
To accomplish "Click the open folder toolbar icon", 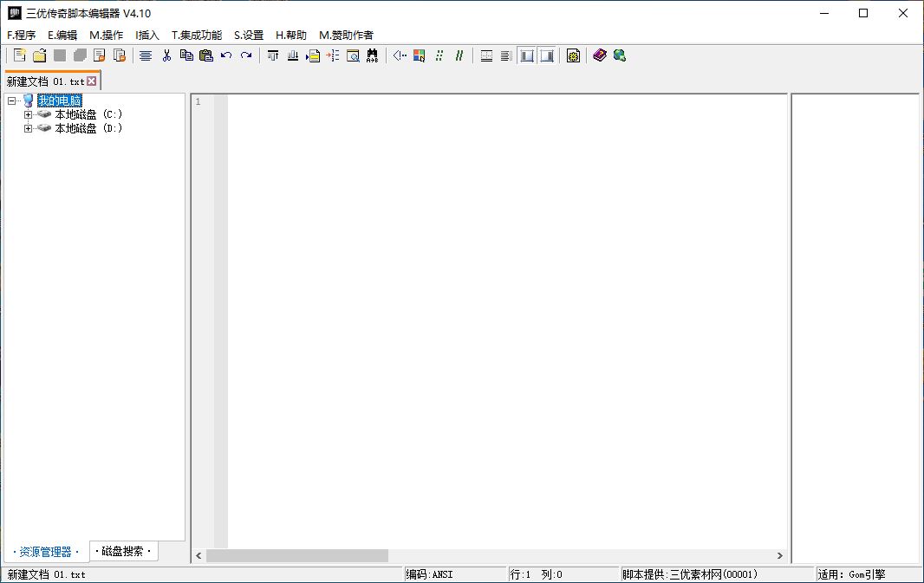I will (39, 55).
